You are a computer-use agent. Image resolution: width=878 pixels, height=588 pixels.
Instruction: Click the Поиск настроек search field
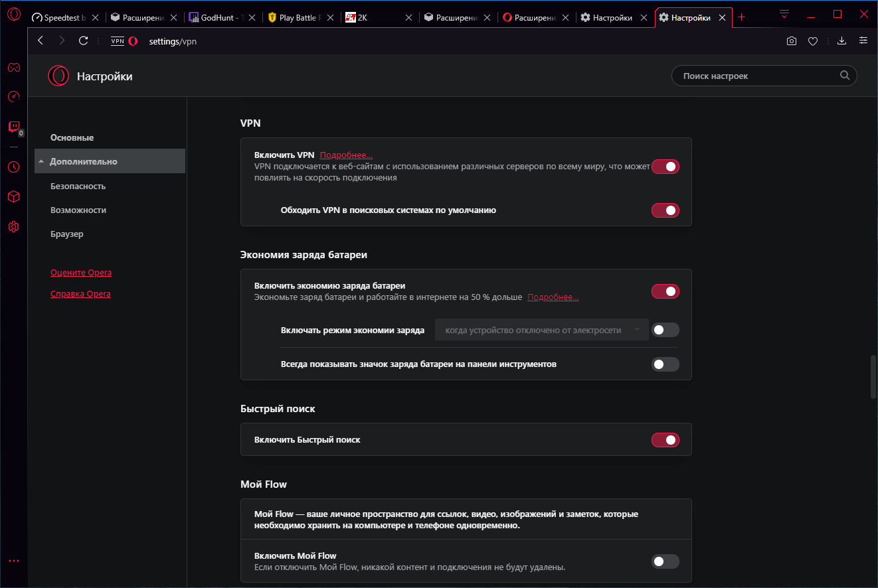coord(757,76)
